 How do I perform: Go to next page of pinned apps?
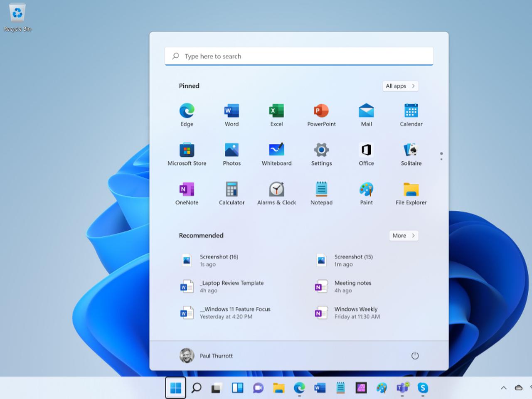441,159
